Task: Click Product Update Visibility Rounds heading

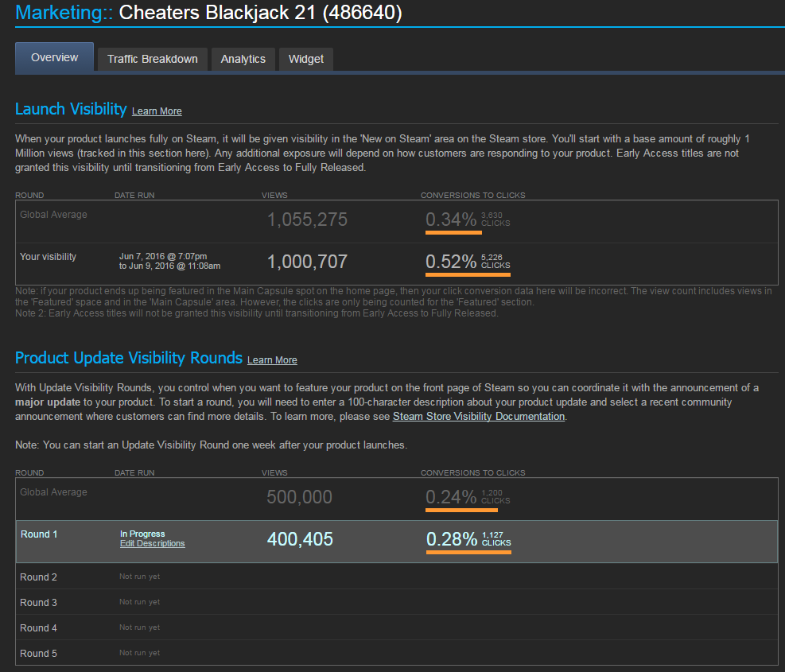Action: 129,358
